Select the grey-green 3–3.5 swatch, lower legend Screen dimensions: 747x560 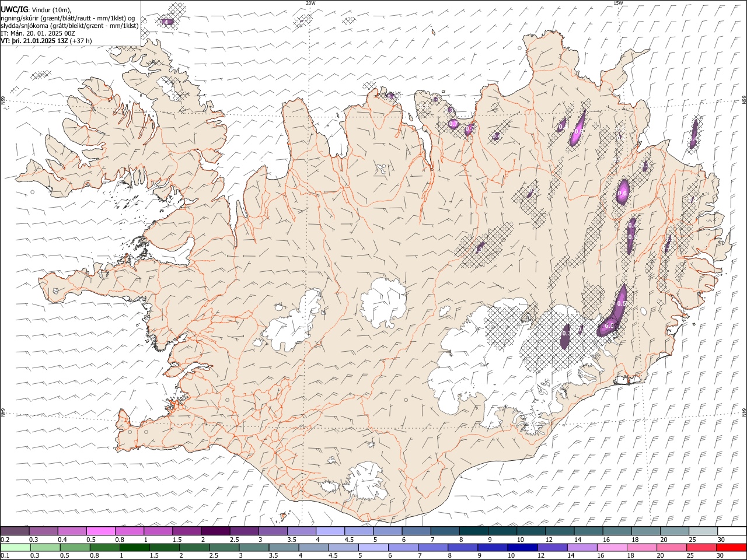tap(254, 547)
